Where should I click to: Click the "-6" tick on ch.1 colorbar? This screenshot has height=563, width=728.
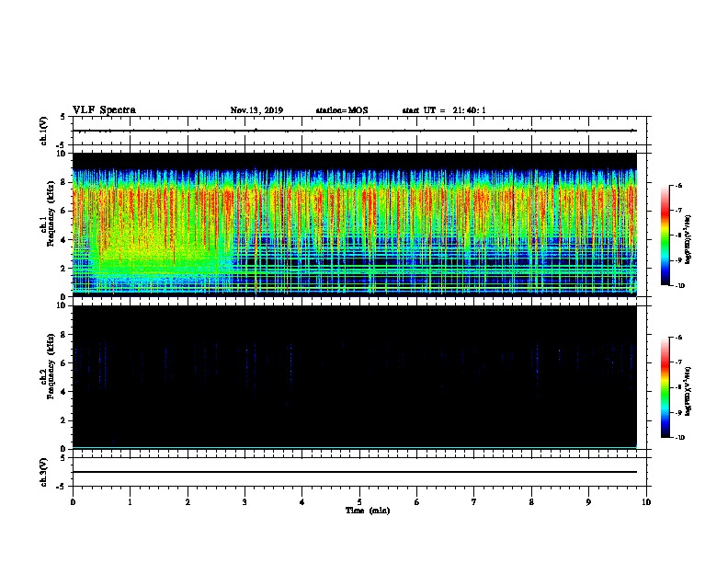click(678, 185)
